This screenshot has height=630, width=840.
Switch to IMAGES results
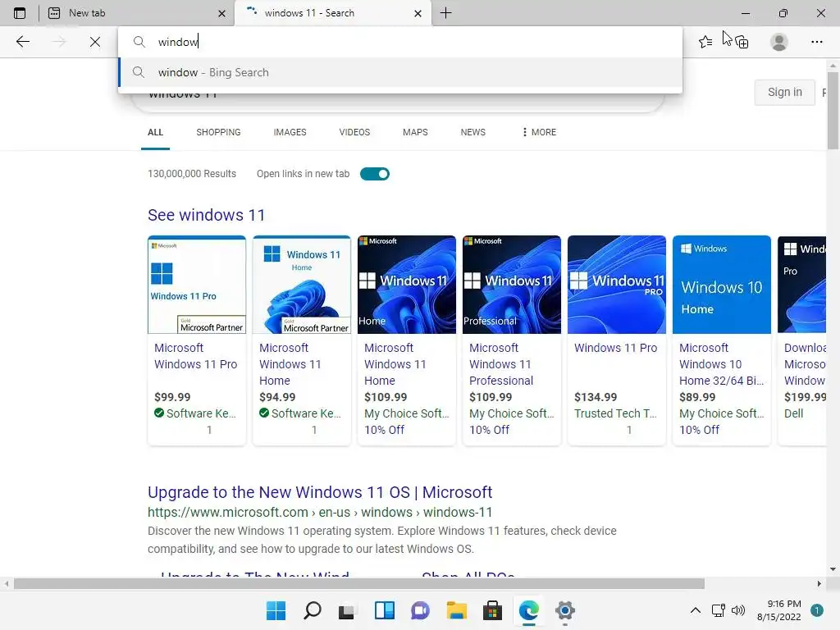290,132
